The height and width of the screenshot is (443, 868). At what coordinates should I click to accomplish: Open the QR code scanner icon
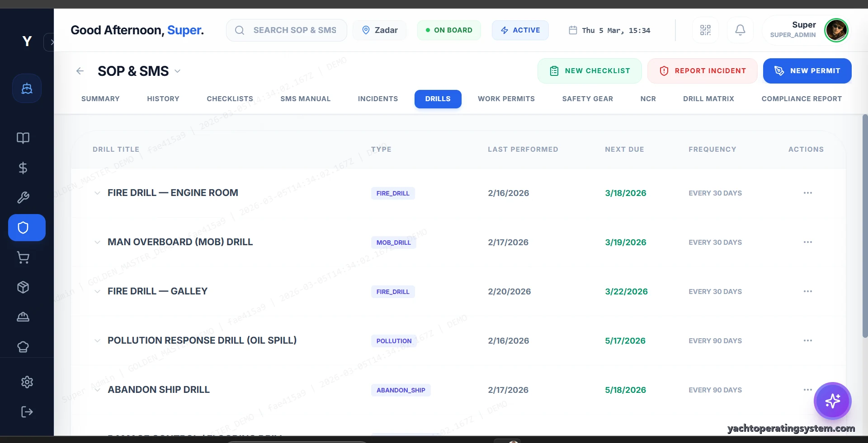(x=705, y=30)
